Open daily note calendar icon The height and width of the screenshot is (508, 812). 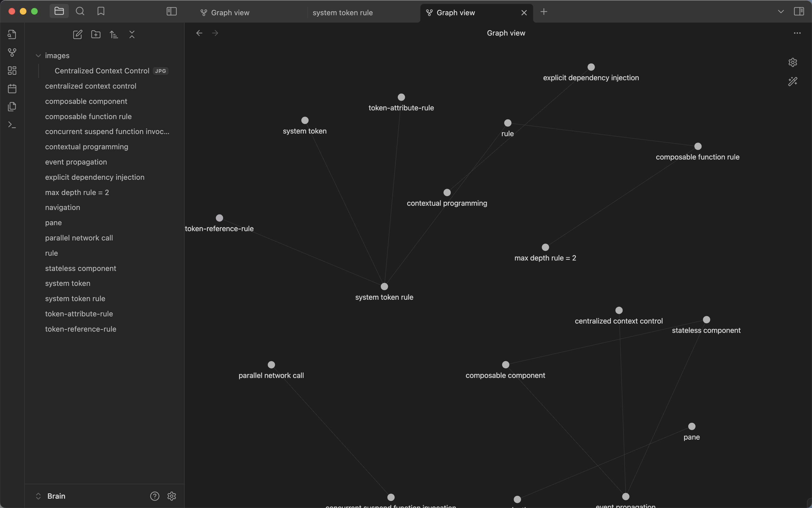12,89
